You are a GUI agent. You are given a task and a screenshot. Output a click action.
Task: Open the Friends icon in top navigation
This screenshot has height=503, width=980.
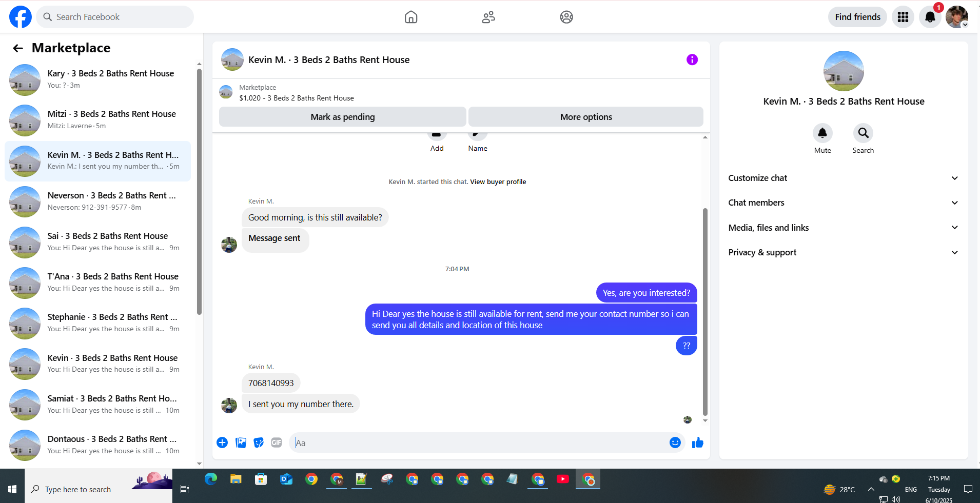pyautogui.click(x=488, y=17)
